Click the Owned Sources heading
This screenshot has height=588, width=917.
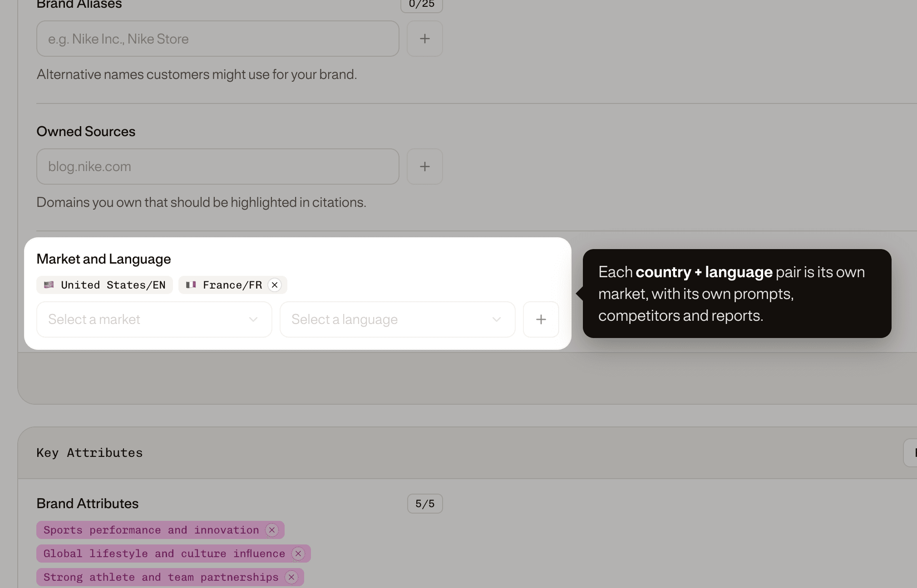(86, 132)
